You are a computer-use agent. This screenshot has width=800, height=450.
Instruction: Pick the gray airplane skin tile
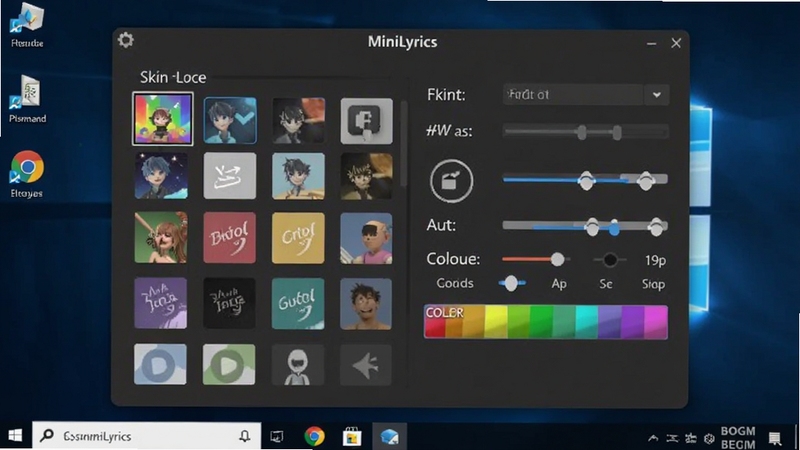point(365,365)
